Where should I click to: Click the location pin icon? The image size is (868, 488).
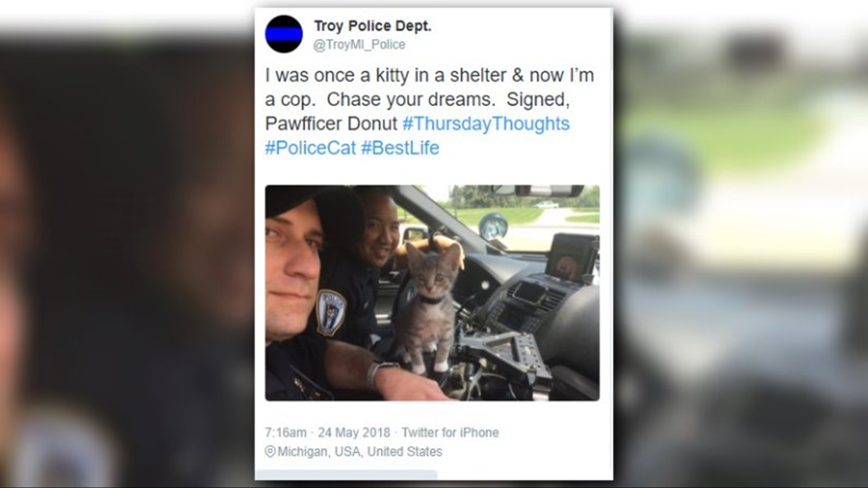coord(270,451)
